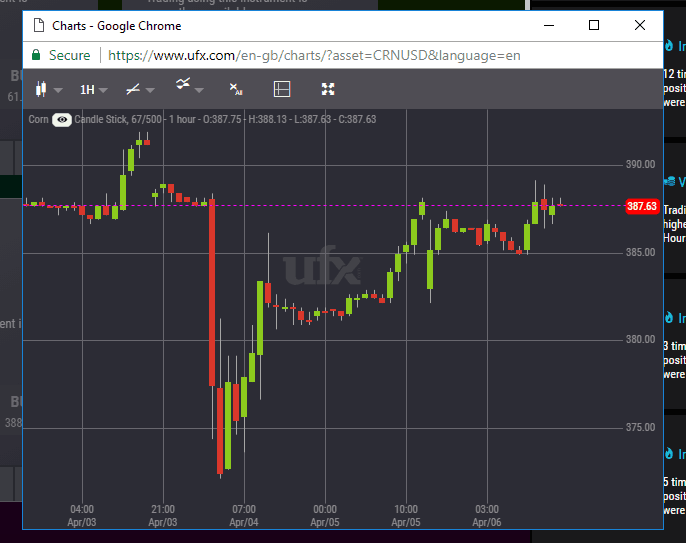686x543 pixels.
Task: Click the 04:00 Apr/03 time label
Action: coord(82,516)
